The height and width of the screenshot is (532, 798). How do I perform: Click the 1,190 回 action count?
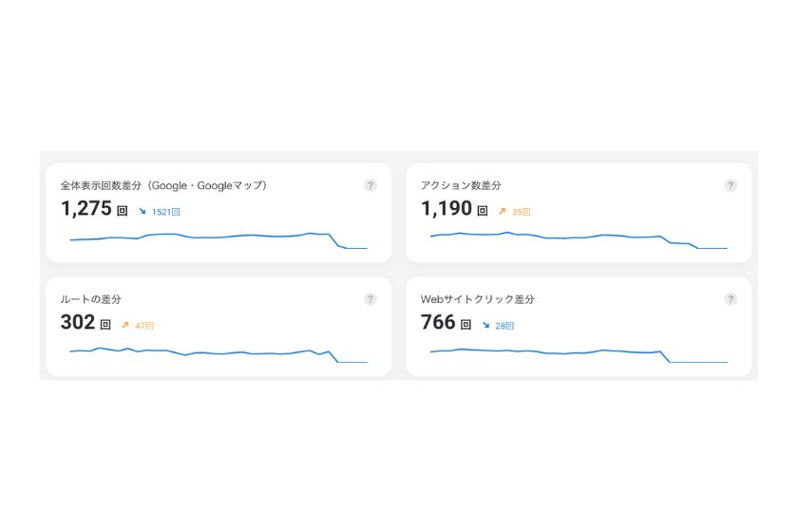coord(454,209)
